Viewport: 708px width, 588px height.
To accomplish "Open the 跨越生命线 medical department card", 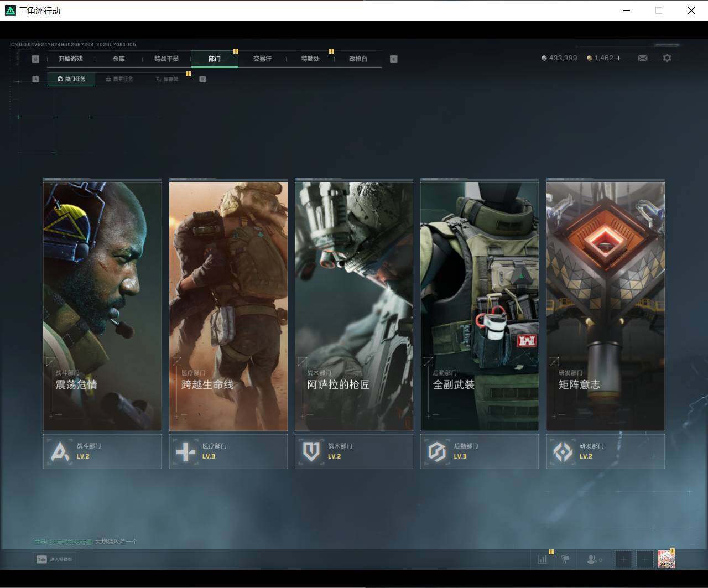I will [x=228, y=304].
